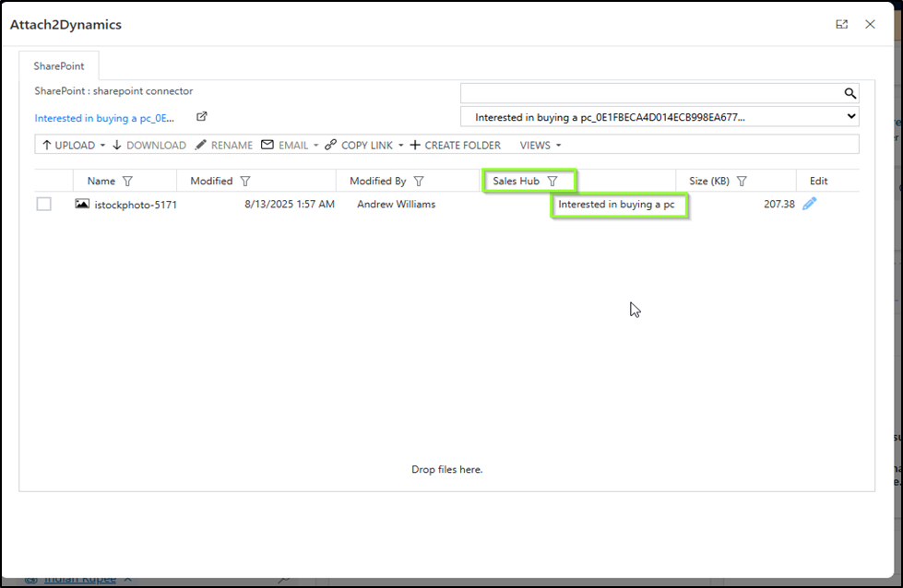Open folder in SharePoint external link icon
The width and height of the screenshot is (903, 588).
point(202,117)
